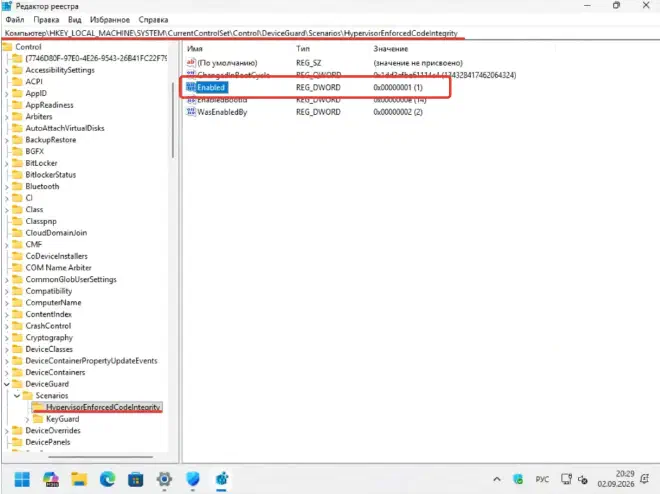Open File Explorer from the taskbar
The image size is (660, 494).
79,479
